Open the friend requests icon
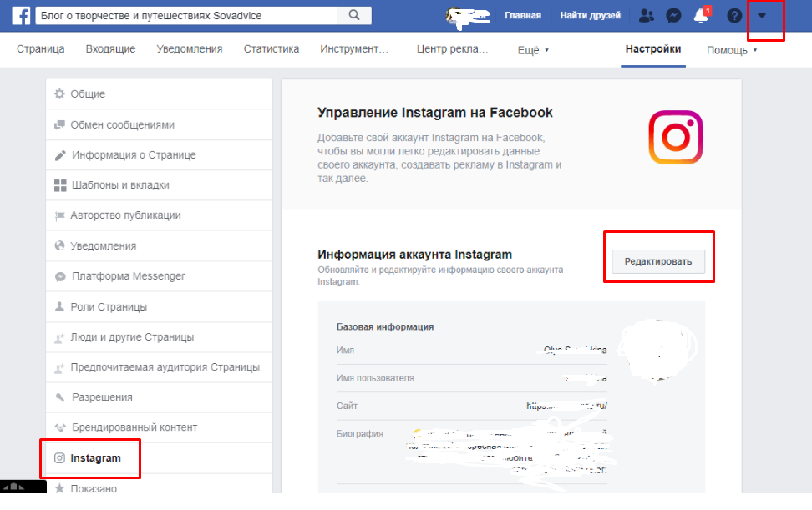 point(647,16)
